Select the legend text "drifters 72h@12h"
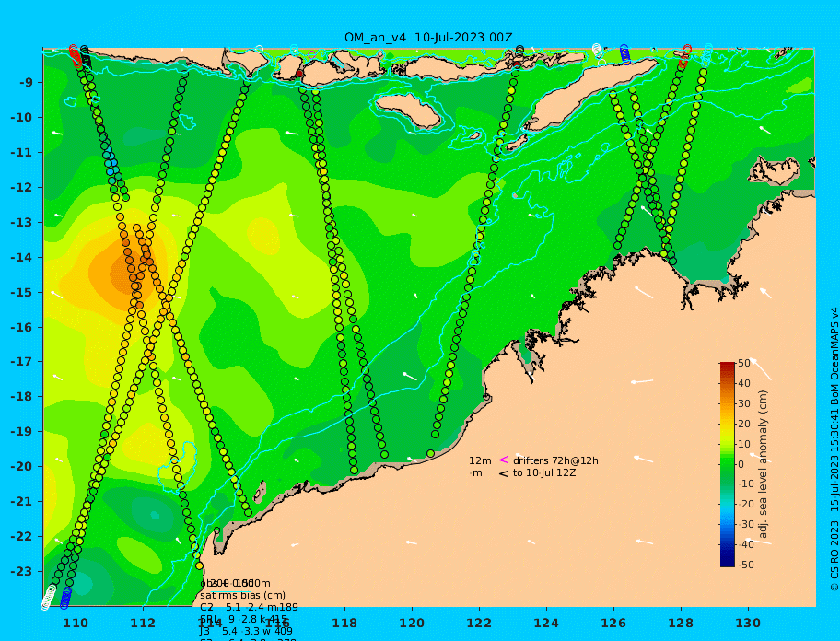Screen dimensions: 840x641 pos(555,460)
